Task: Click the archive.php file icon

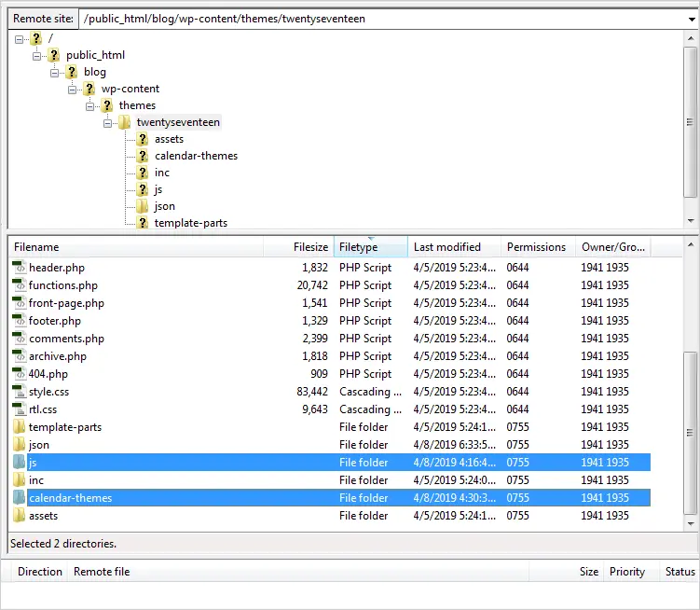Action: (x=20, y=356)
